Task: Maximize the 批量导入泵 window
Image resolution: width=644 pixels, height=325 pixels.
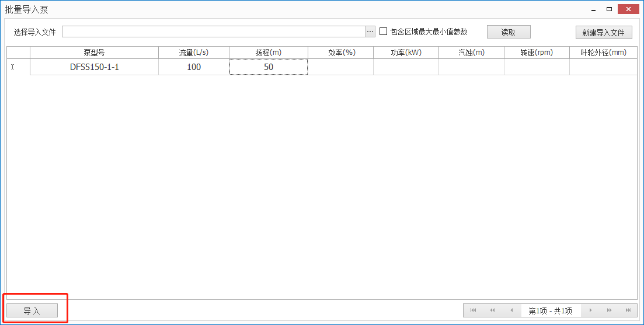Action: coord(610,9)
